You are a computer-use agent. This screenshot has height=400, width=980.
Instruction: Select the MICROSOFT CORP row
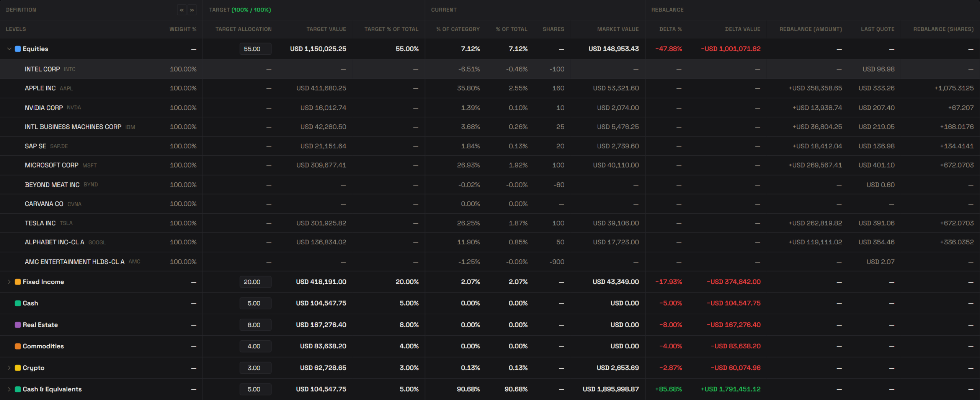coord(490,165)
